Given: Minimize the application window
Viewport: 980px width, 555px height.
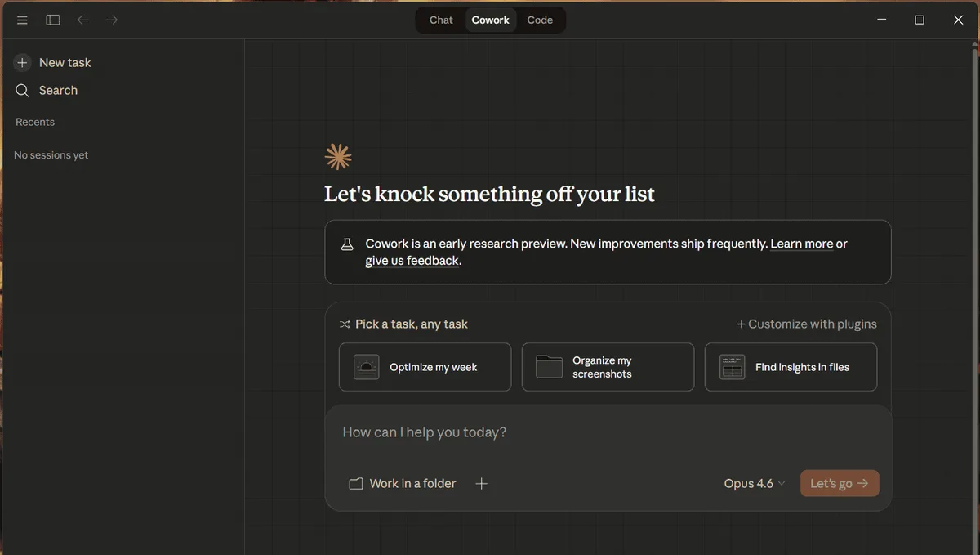Looking at the screenshot, I should 881,20.
